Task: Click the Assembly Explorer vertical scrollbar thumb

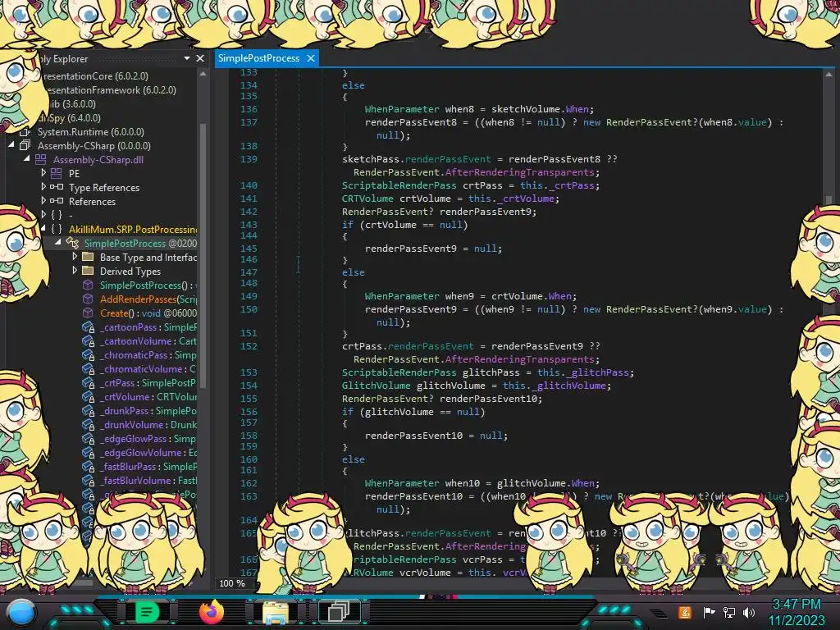Action: pos(203,254)
